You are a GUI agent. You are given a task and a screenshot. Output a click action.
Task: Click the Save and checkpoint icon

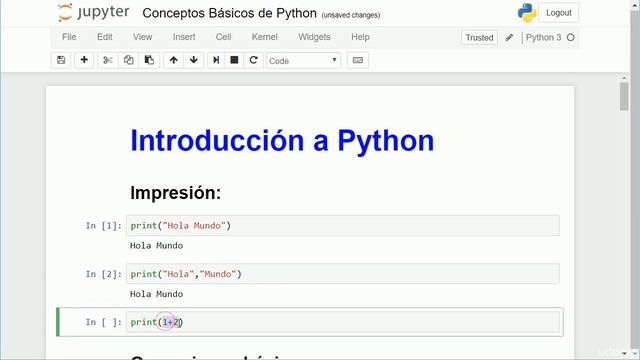point(61,60)
